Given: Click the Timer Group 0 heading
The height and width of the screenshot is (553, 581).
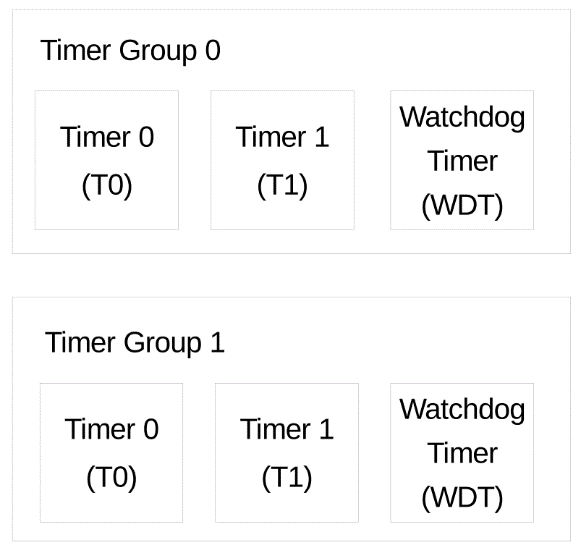Looking at the screenshot, I should 130,51.
